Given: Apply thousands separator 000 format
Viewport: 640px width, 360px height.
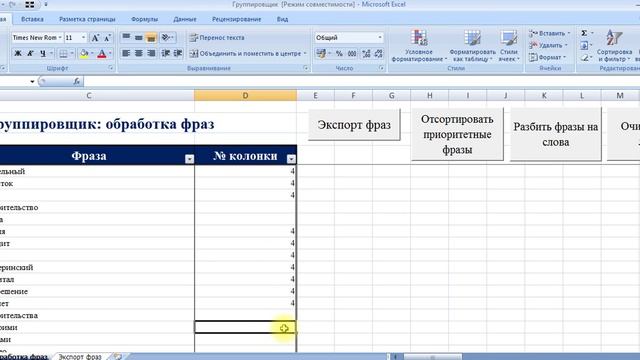Looking at the screenshot, I should tap(352, 53).
